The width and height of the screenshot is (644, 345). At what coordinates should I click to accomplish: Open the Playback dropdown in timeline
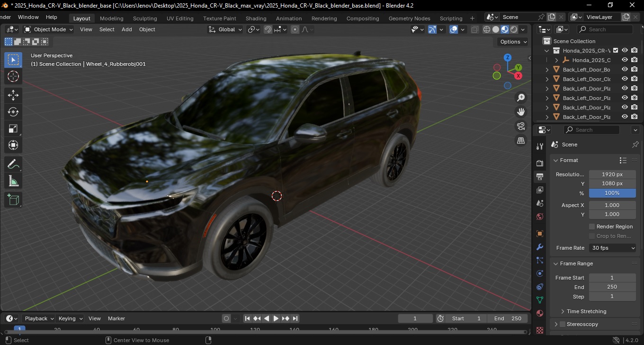39,318
